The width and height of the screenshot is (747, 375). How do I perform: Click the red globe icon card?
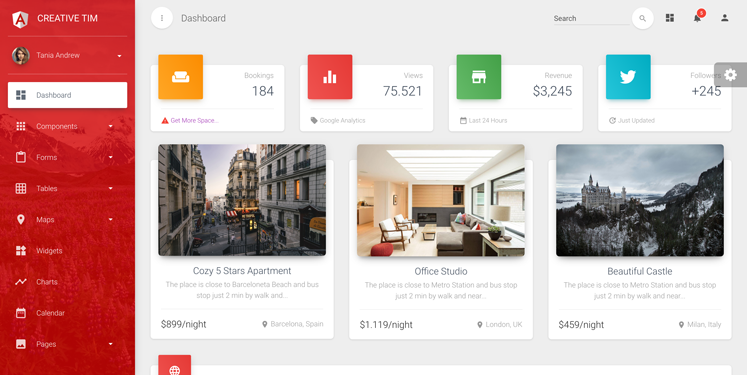pyautogui.click(x=175, y=365)
